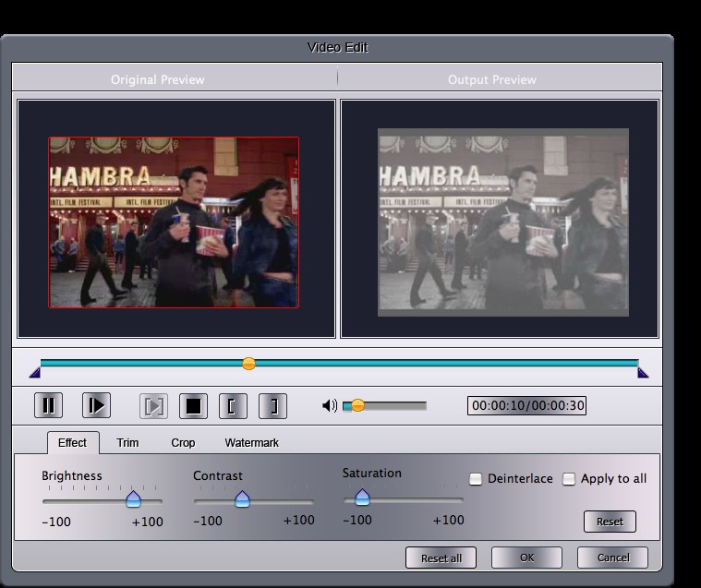Set trim end with right bracket button
Image resolution: width=701 pixels, height=588 pixels.
coord(272,406)
